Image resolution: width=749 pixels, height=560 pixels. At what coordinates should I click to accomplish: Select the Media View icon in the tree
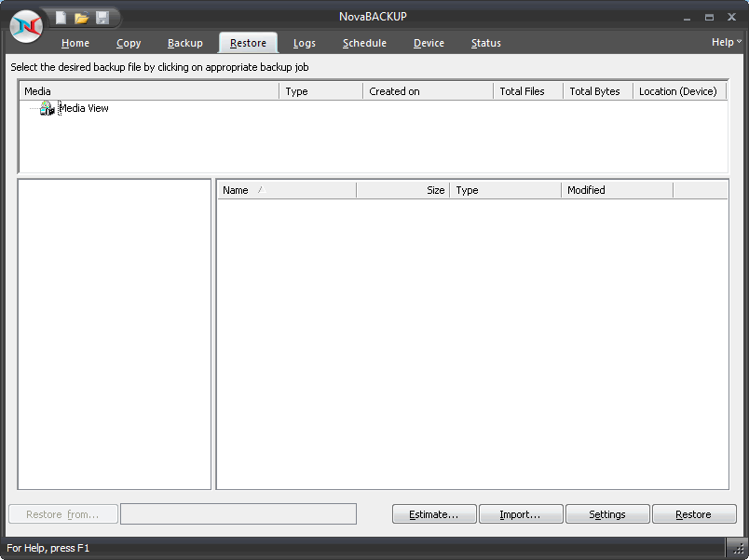click(47, 109)
